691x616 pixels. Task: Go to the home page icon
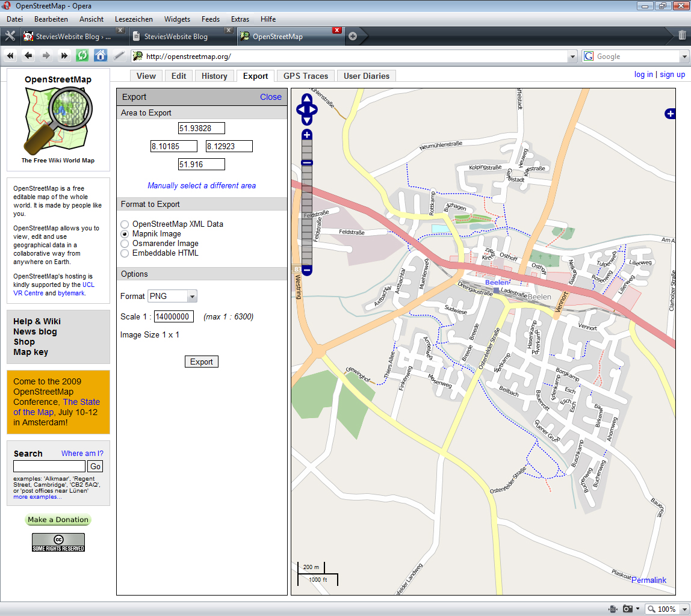coord(101,55)
